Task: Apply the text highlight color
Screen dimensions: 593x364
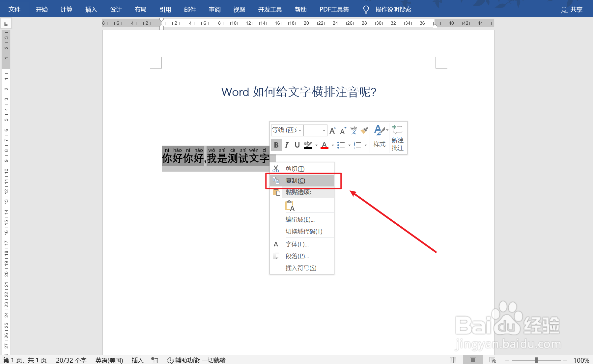Action: pos(308,145)
